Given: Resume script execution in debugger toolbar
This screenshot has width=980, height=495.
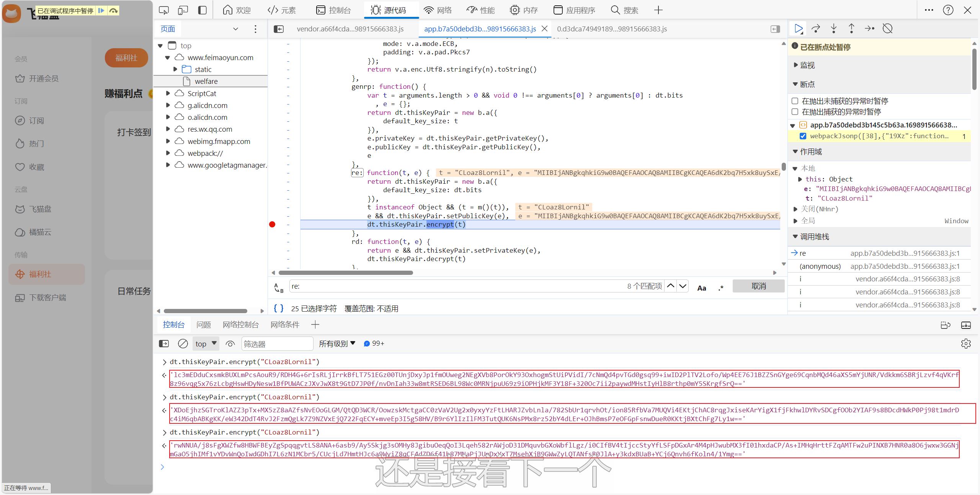Looking at the screenshot, I should point(798,29).
